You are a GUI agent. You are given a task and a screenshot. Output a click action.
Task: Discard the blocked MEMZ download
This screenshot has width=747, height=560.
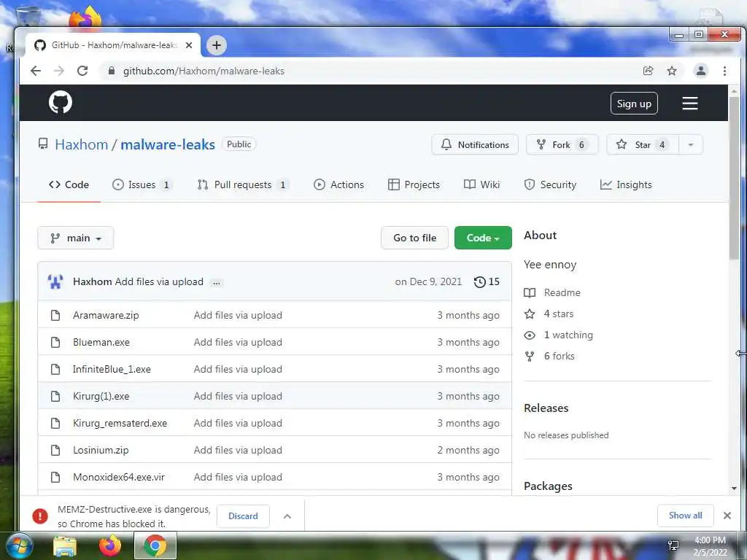243,516
